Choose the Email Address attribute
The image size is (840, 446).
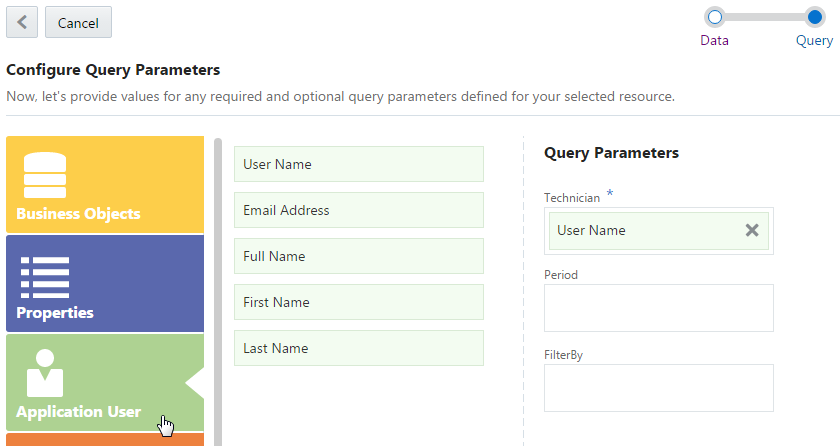(358, 210)
